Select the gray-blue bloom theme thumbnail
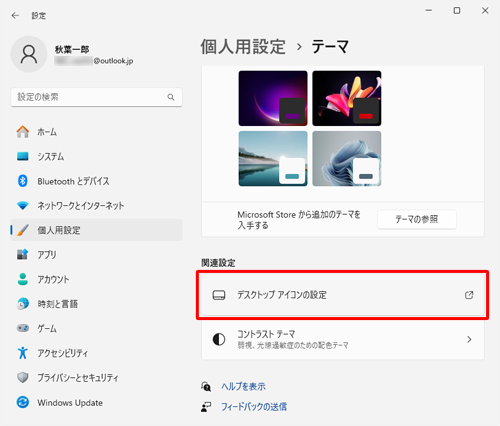Image resolution: width=500 pixels, height=426 pixels. click(x=347, y=159)
